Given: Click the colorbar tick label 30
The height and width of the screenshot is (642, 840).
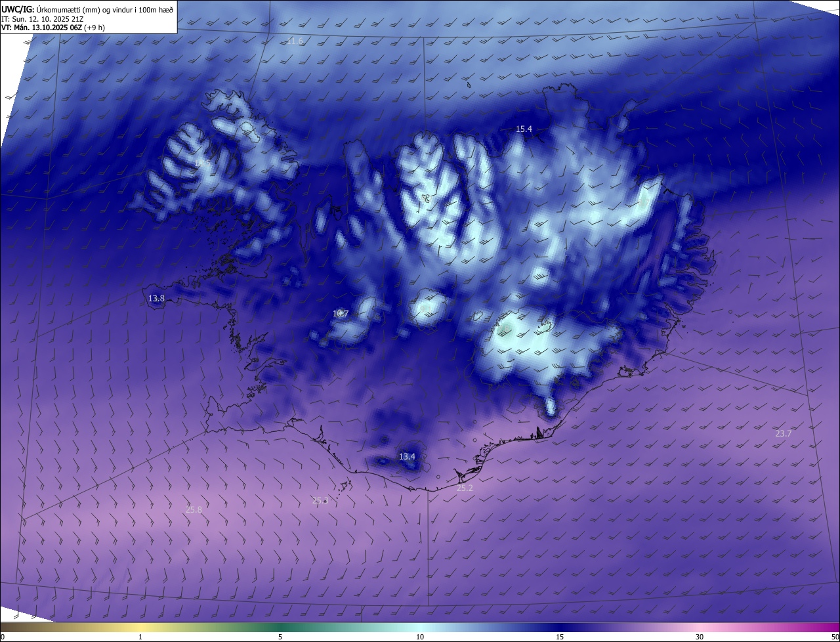Looking at the screenshot, I should coord(700,637).
